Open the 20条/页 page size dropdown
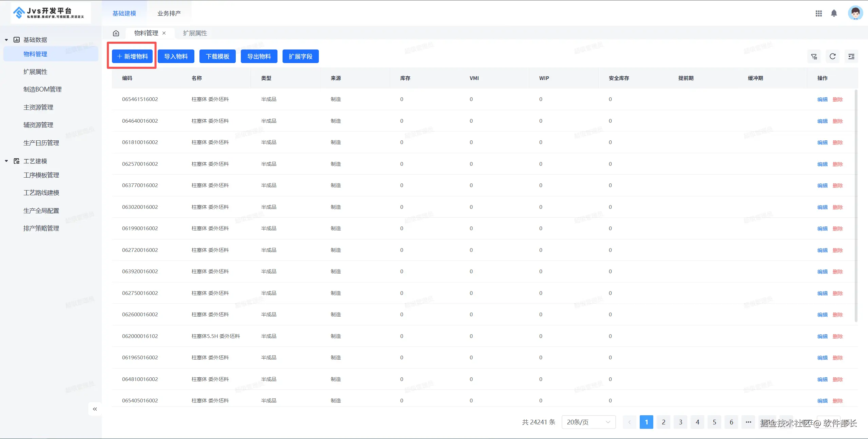Viewport: 868px width, 439px height. [x=588, y=422]
